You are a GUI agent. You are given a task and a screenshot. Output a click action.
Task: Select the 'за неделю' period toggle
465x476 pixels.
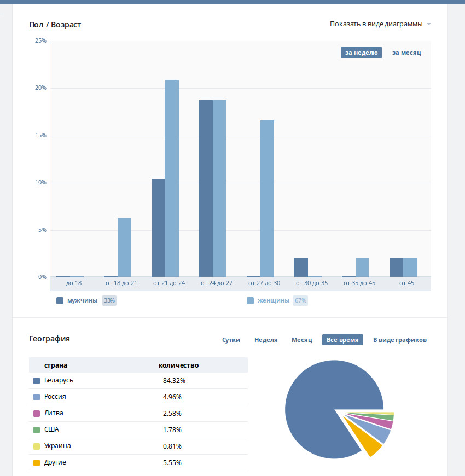361,53
